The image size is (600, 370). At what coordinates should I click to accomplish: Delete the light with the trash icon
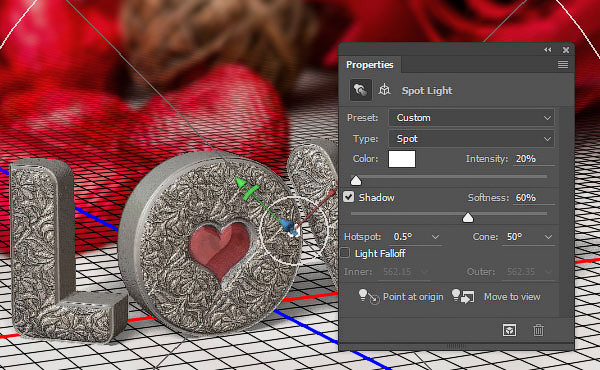[538, 330]
